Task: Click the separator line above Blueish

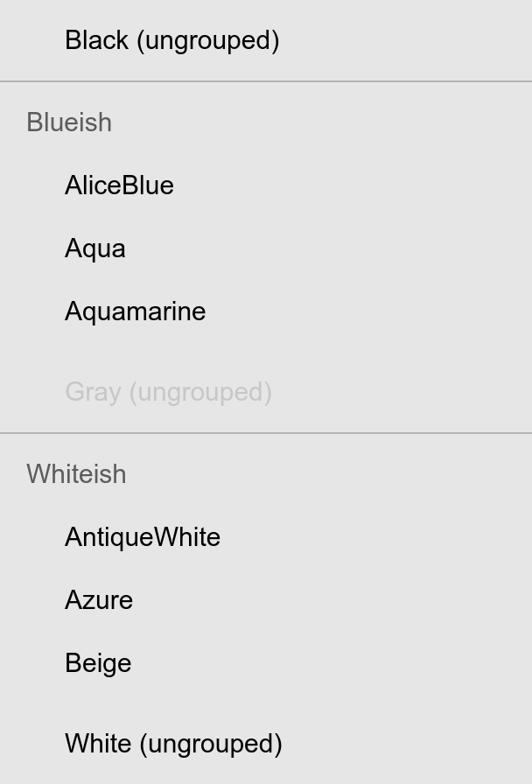Action: pyautogui.click(x=266, y=81)
